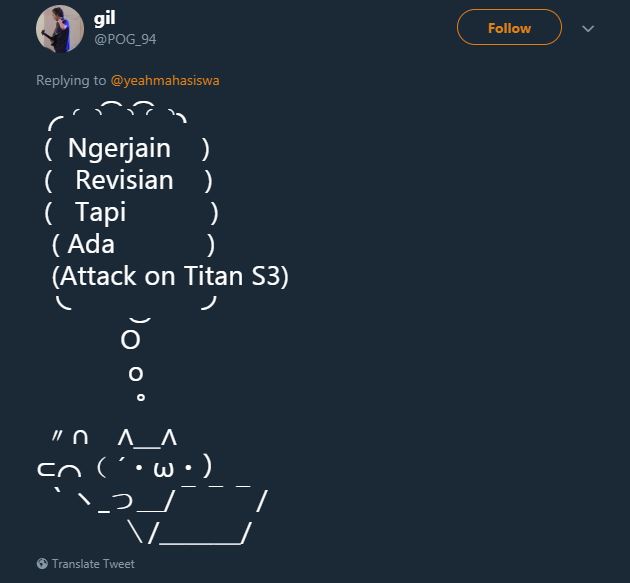
Task: Click the @POG_94 handle
Action: click(x=125, y=39)
